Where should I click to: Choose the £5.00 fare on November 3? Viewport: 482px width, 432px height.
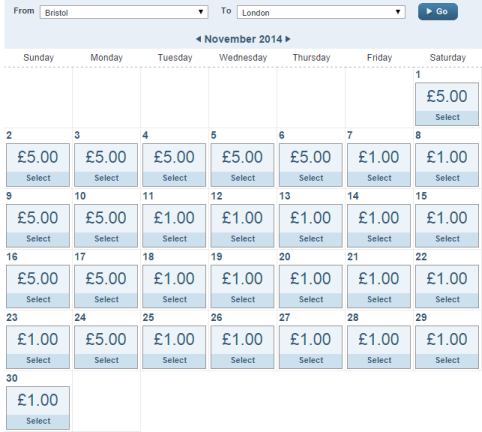click(106, 165)
